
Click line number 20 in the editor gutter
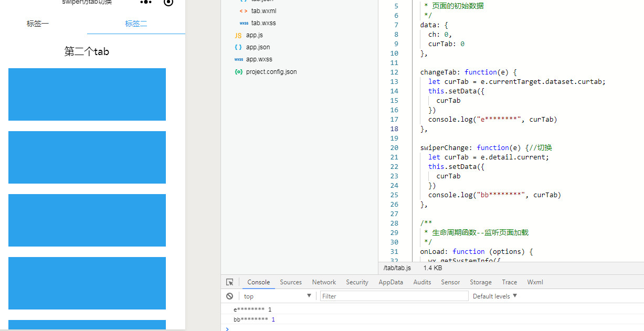pos(394,148)
